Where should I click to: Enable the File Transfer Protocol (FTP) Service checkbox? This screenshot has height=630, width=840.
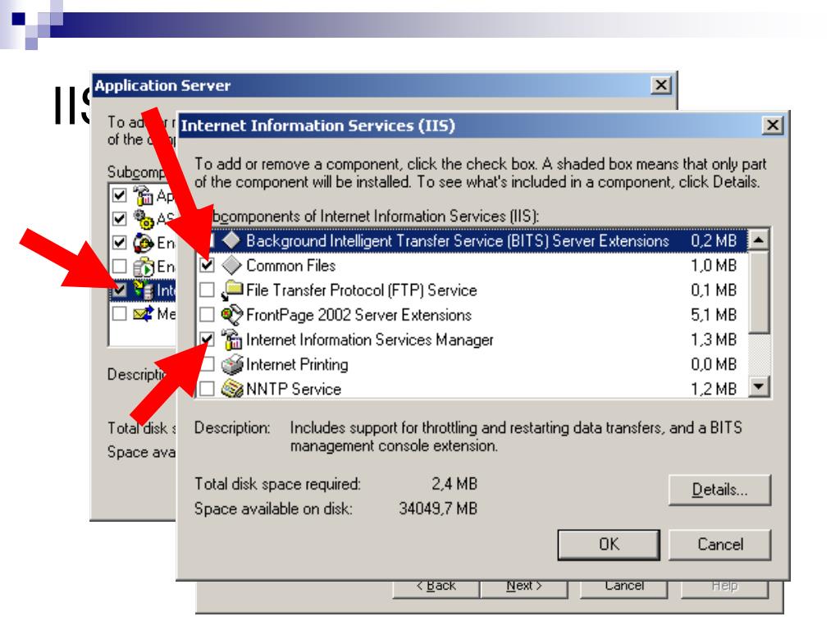pyautogui.click(x=207, y=290)
